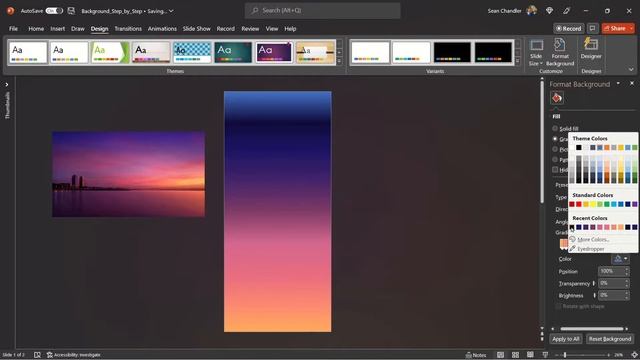
Task: Open the Slide Size dropdown
Action: point(536,52)
